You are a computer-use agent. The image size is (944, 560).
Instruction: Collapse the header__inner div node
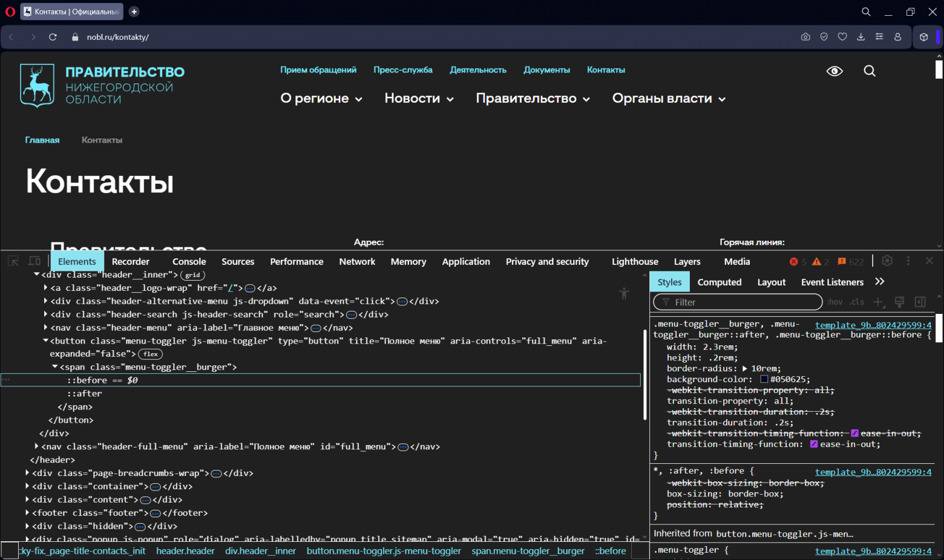tap(36, 273)
